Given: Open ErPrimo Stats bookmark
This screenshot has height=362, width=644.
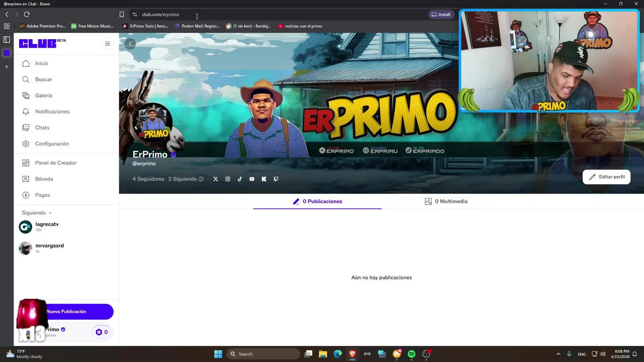Looking at the screenshot, I should 145,26.
